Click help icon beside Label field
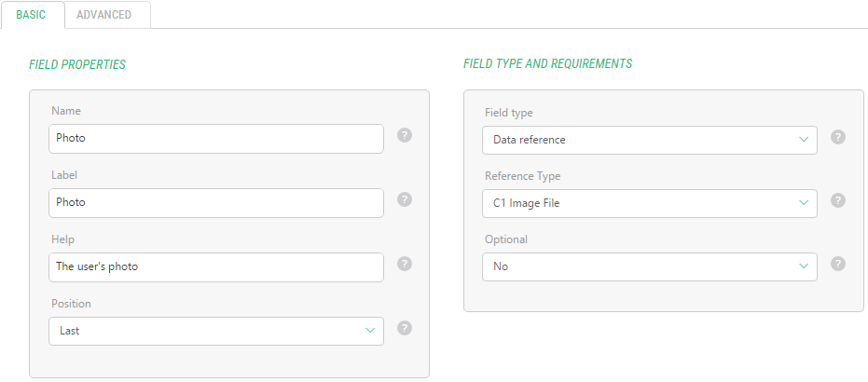The image size is (868, 382). coord(405,199)
